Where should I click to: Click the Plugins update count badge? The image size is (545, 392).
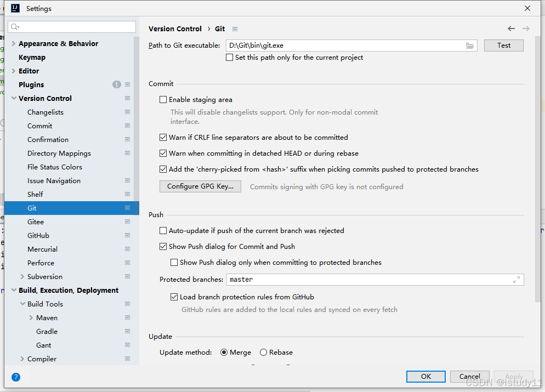tap(116, 84)
